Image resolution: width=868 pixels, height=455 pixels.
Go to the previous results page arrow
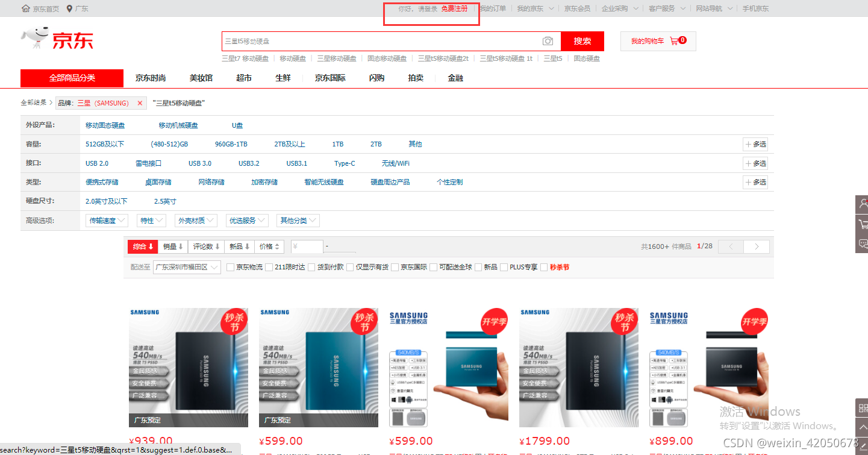[731, 246]
